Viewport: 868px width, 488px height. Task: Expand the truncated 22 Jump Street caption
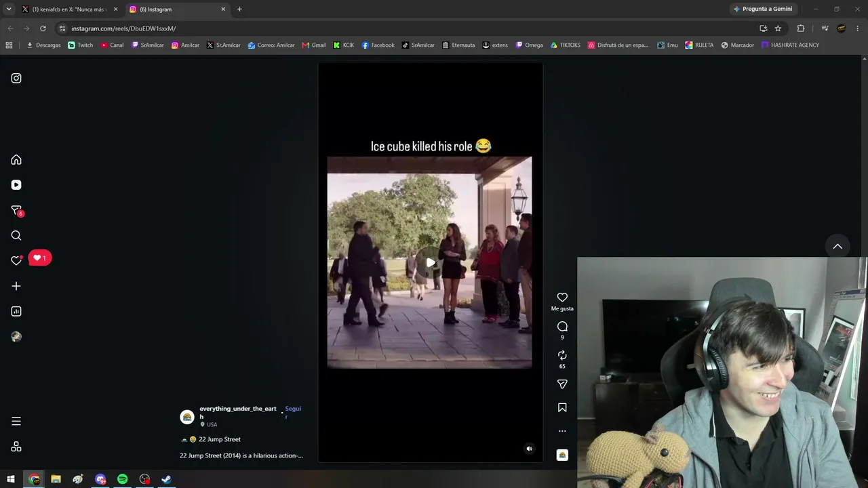[241, 455]
